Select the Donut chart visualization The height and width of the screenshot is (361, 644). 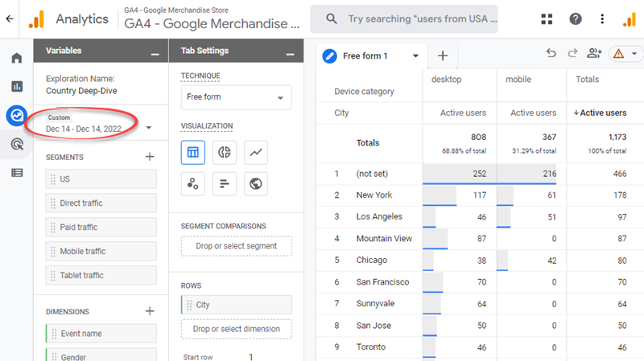coord(225,152)
